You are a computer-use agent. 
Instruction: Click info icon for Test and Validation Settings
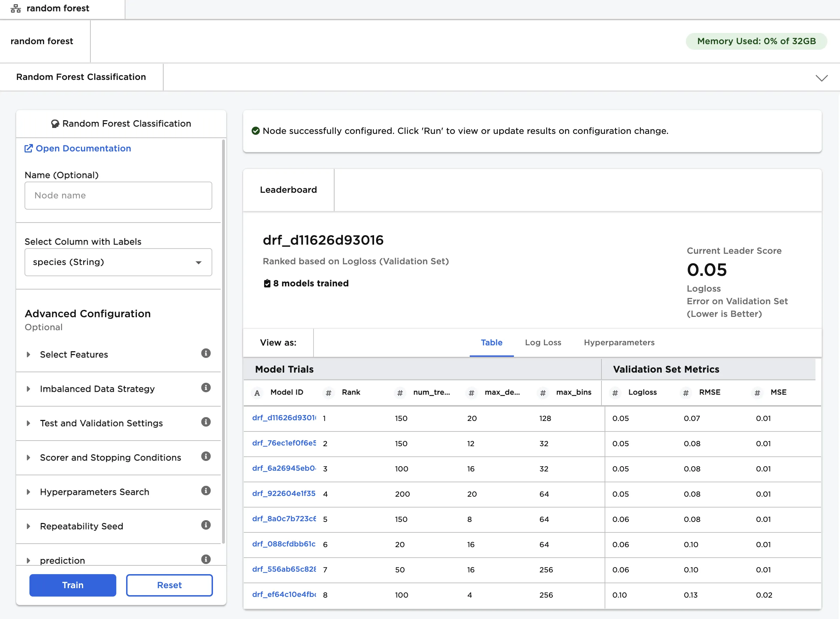click(206, 422)
